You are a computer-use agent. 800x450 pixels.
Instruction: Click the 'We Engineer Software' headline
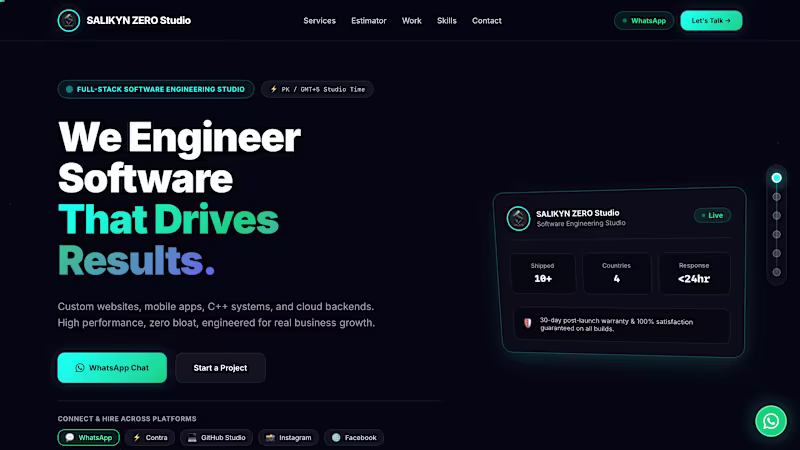(x=179, y=157)
